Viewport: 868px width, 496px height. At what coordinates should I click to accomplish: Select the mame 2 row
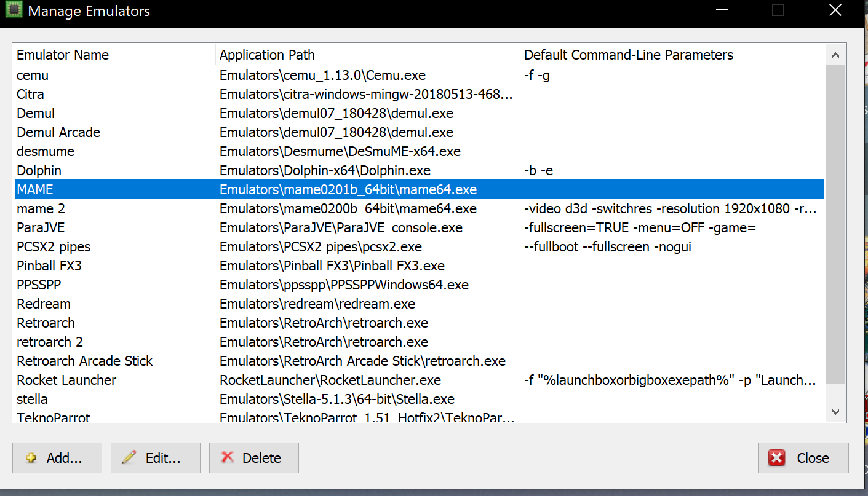click(x=420, y=208)
